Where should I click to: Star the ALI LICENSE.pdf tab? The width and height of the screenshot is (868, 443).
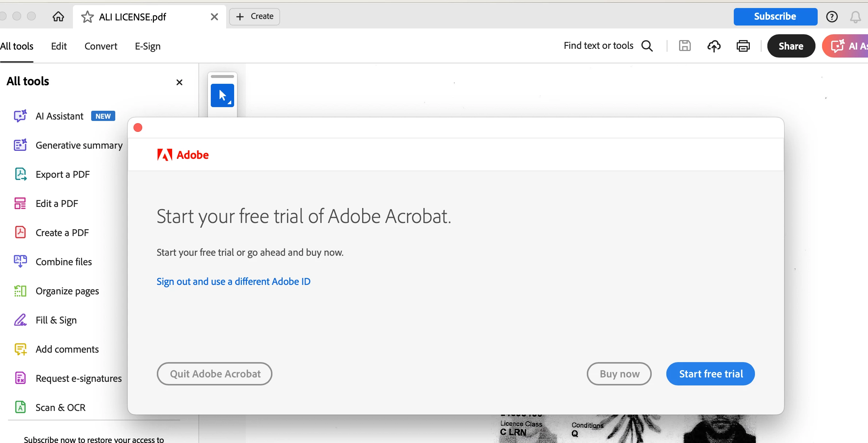pyautogui.click(x=87, y=17)
